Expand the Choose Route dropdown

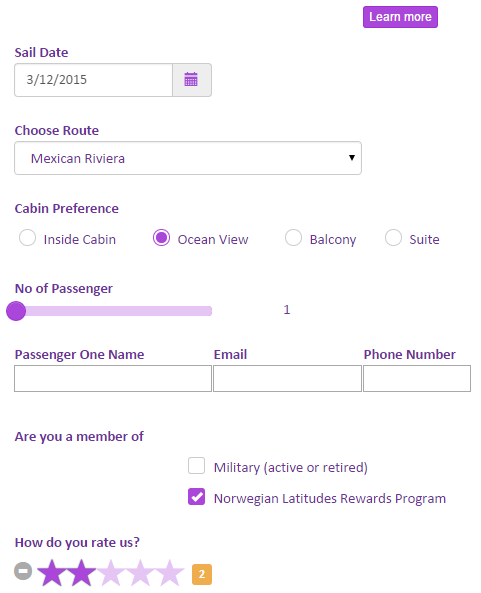pyautogui.click(x=188, y=158)
